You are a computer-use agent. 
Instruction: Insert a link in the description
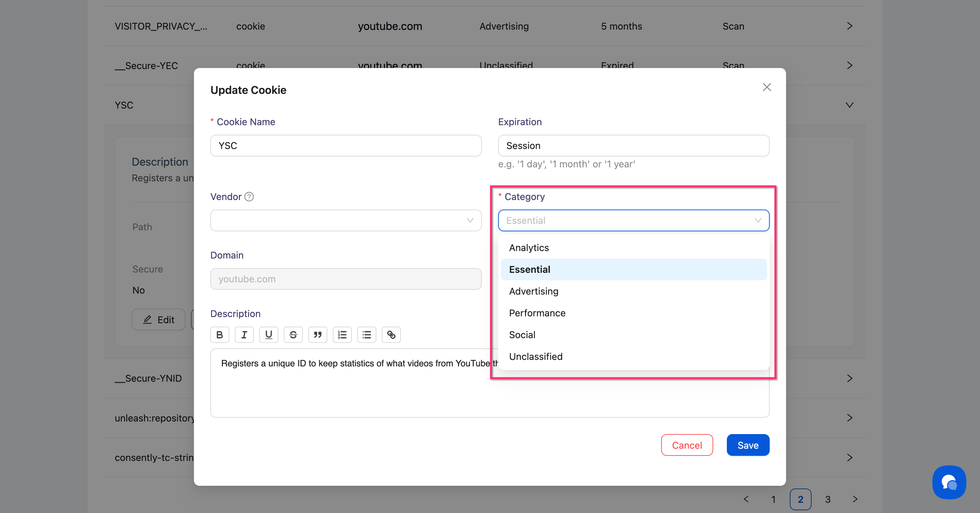(x=391, y=335)
